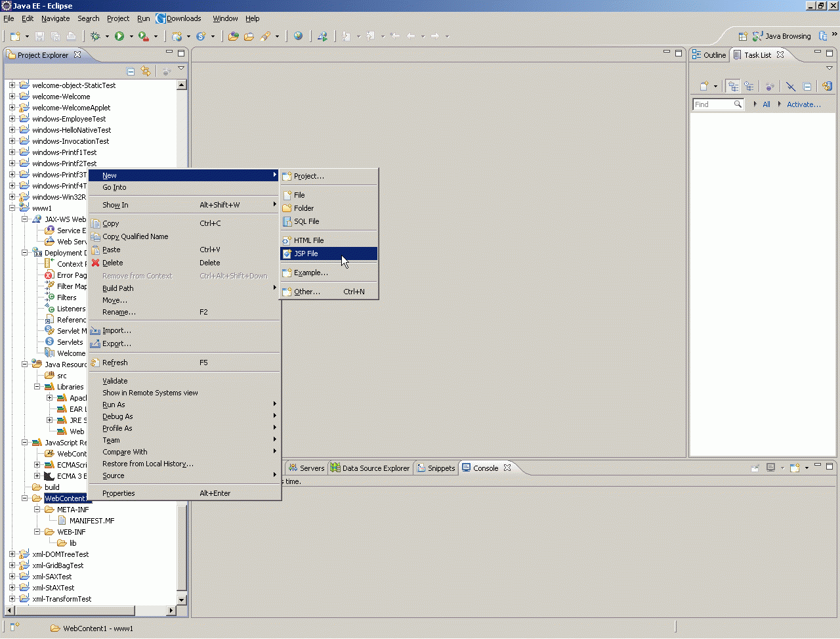The width and height of the screenshot is (840, 639).
Task: Click the New wizard toolbar icon
Action: pyautogui.click(x=14, y=37)
